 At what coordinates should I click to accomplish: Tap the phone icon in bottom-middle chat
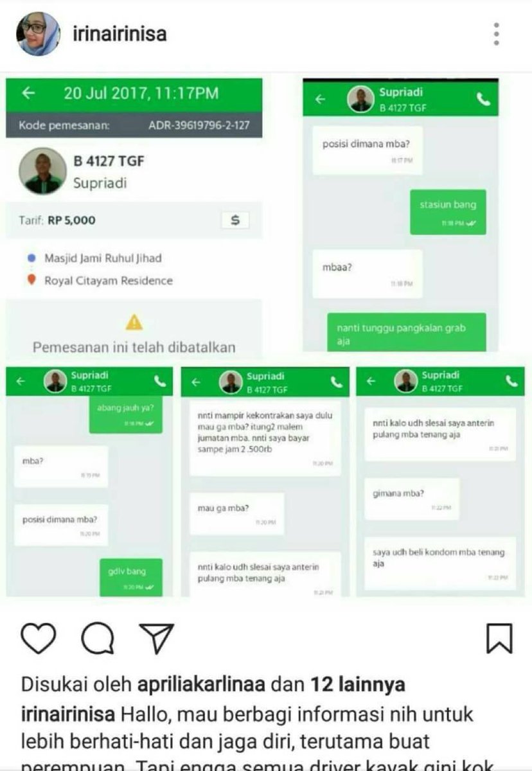point(337,382)
